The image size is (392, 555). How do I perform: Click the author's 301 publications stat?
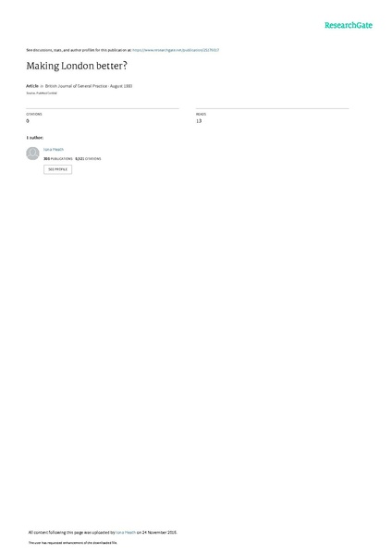tap(58, 159)
